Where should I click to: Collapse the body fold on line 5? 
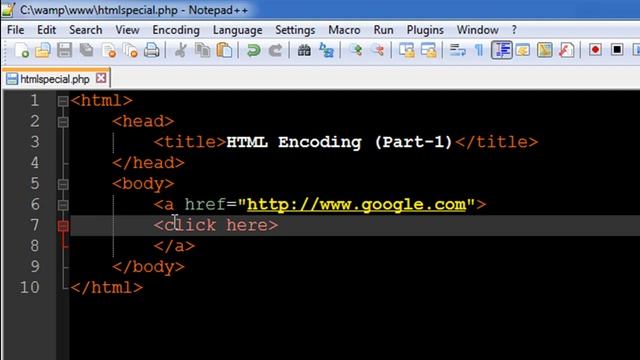point(63,184)
